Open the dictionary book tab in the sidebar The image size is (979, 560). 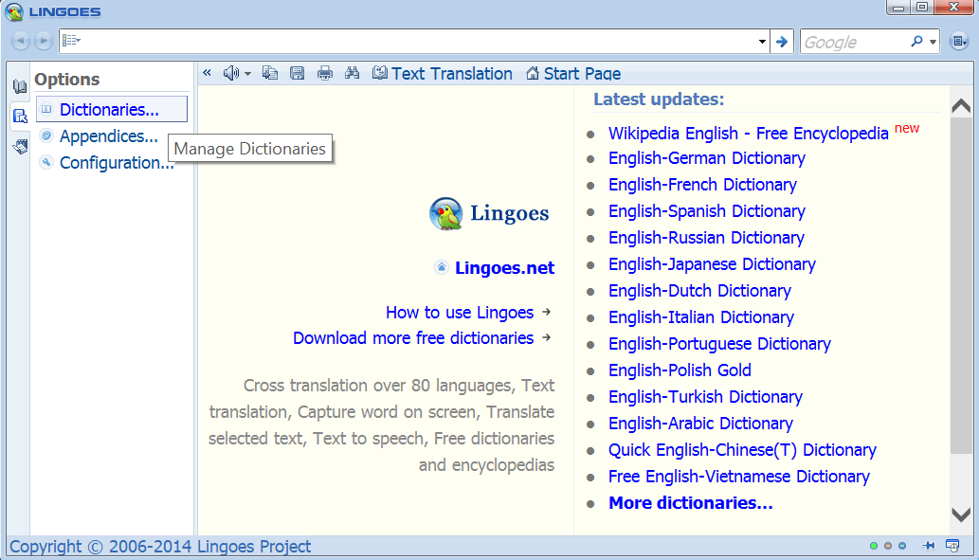(20, 86)
